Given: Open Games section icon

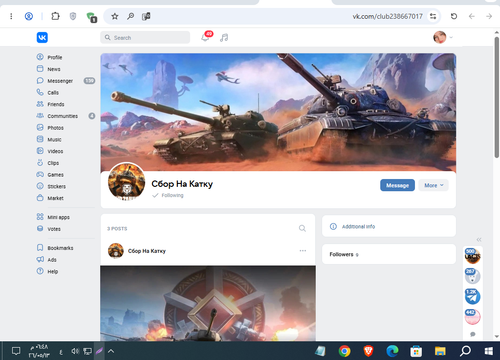Looking at the screenshot, I should click(x=40, y=174).
